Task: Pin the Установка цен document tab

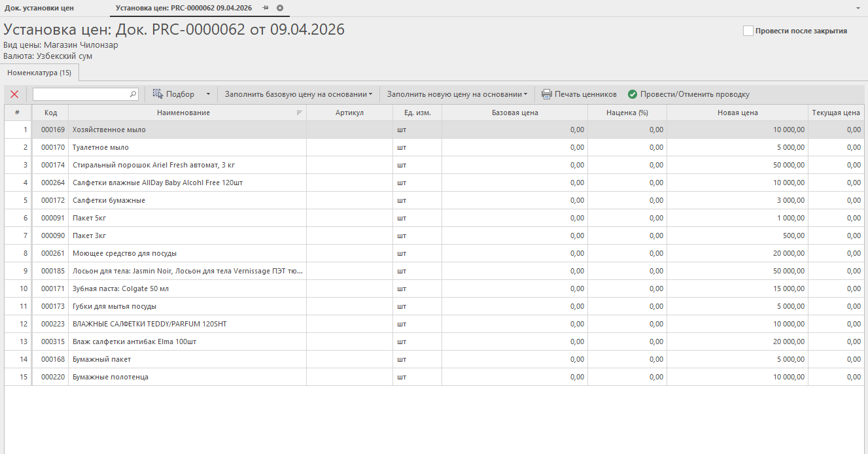Action: coord(266,8)
